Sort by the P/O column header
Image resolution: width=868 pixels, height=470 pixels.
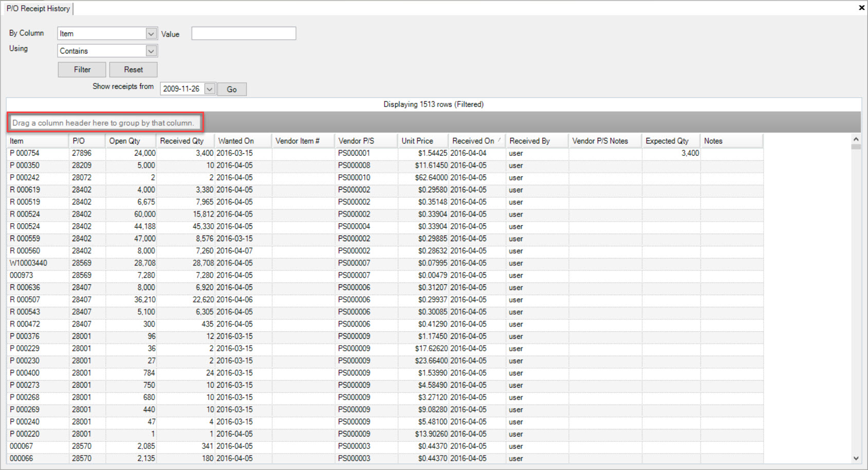[87, 141]
